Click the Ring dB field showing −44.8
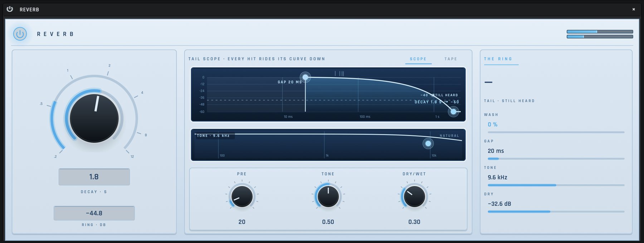644x243 pixels. (x=94, y=213)
